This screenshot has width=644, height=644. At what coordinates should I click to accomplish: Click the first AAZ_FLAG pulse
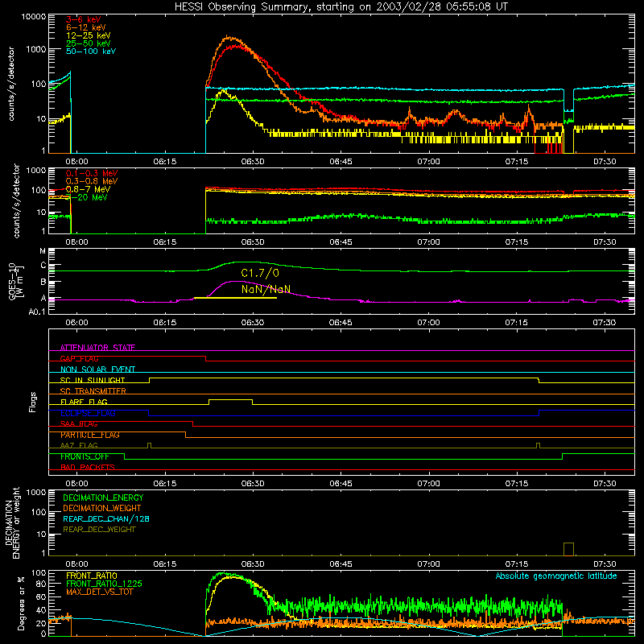pyautogui.click(x=149, y=445)
